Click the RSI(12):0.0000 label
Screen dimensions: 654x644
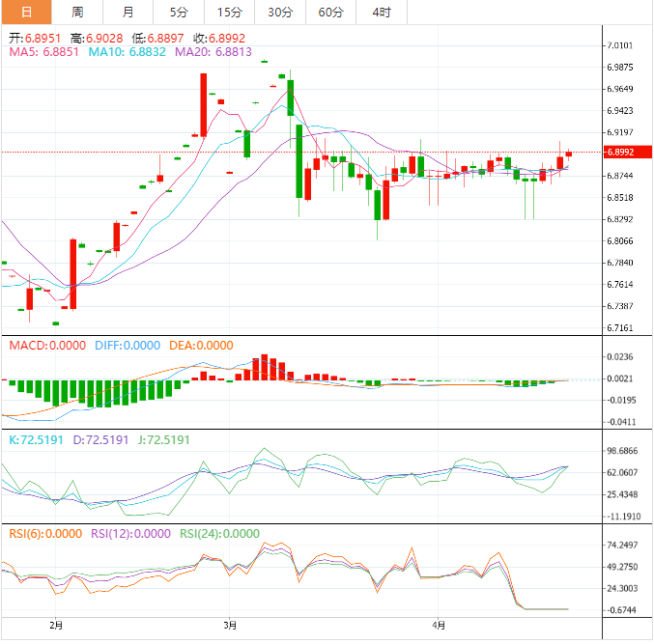pos(131,534)
